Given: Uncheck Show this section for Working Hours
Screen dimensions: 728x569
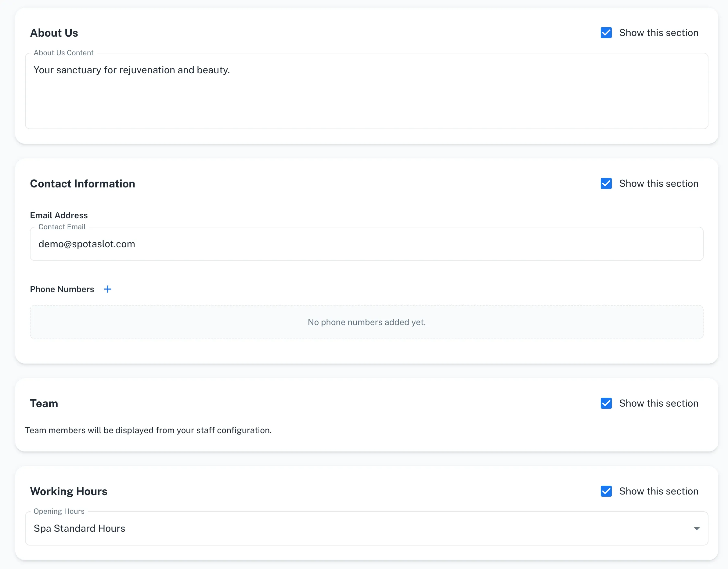Looking at the screenshot, I should 606,491.
